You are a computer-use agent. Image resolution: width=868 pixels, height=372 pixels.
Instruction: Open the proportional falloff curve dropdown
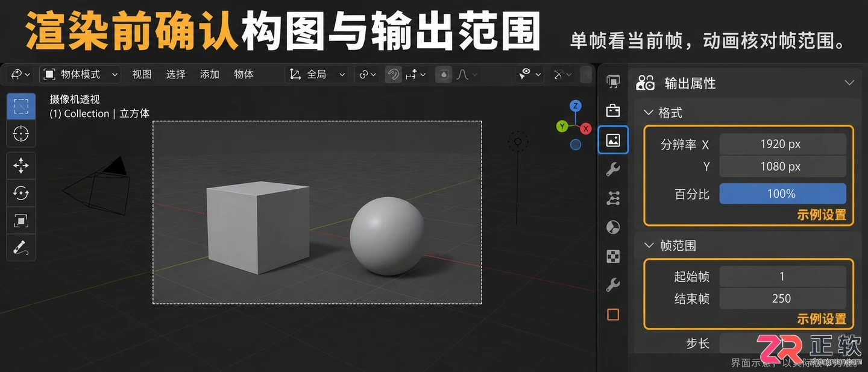(x=467, y=75)
